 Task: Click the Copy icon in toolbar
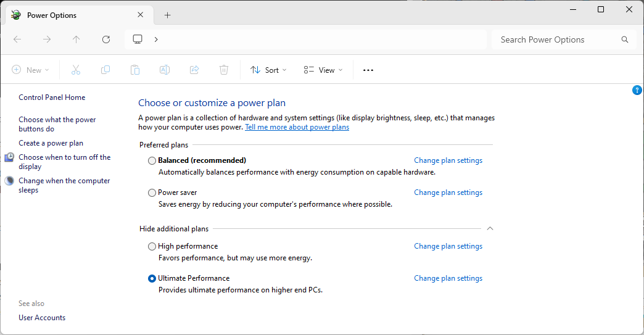[105, 70]
